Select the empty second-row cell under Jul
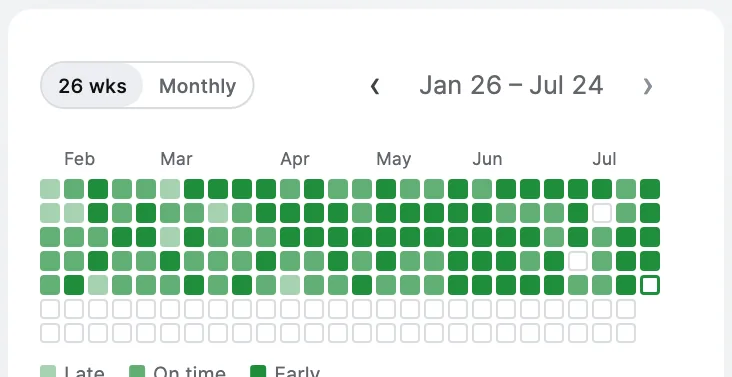The width and height of the screenshot is (732, 377). pos(602,213)
